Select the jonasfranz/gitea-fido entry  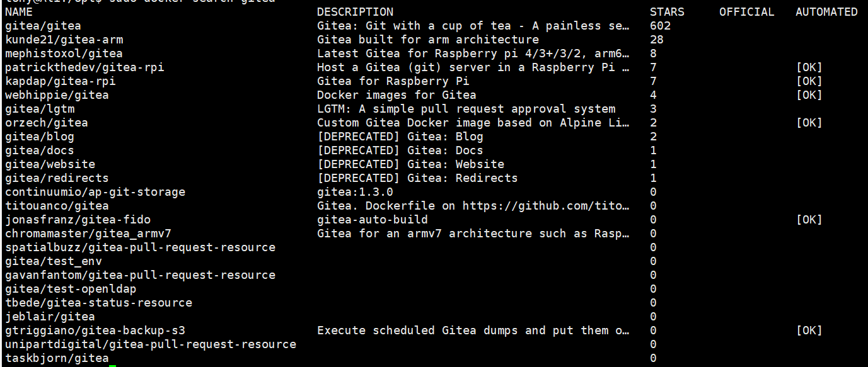point(78,220)
